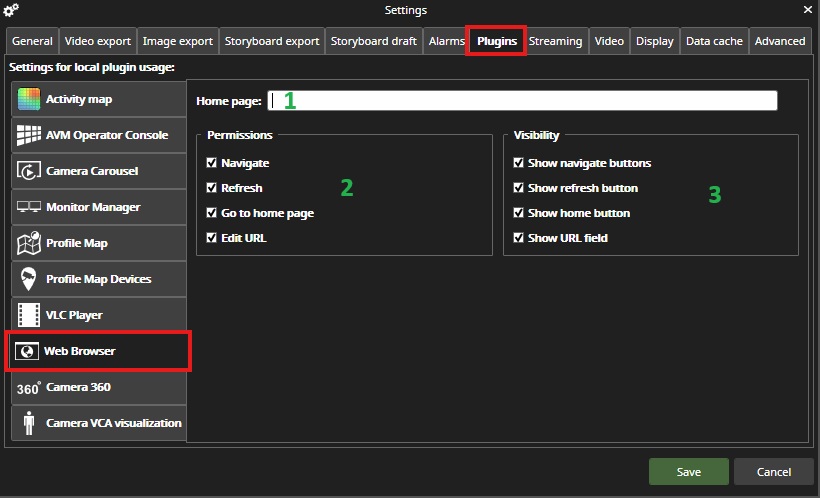Open the Display settings tab
Viewport: 820px width, 498px height.
point(655,41)
